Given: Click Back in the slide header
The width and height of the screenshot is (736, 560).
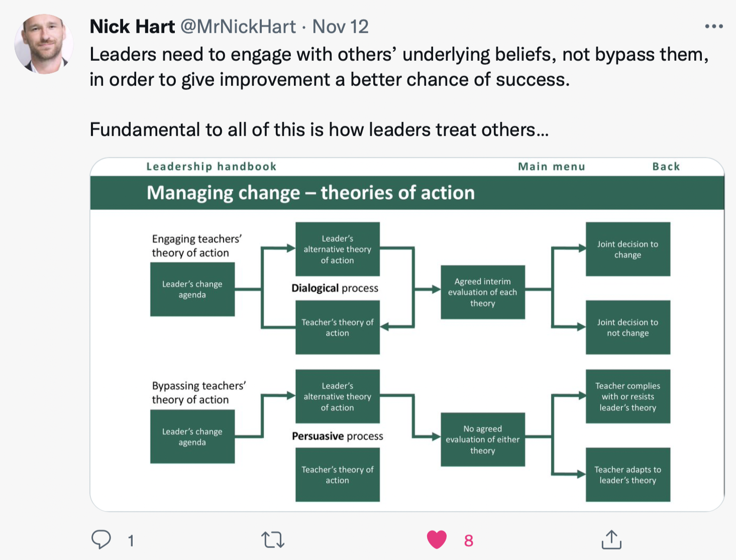Looking at the screenshot, I should tap(666, 167).
